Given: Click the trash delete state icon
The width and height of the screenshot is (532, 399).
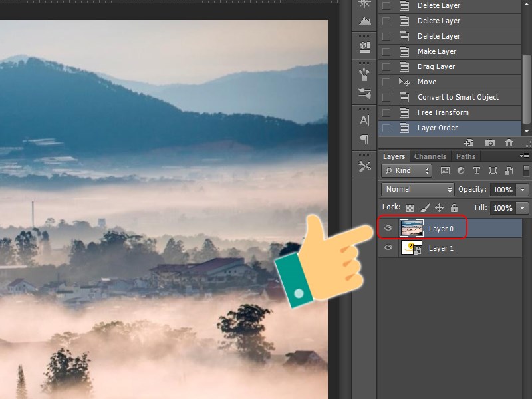Looking at the screenshot, I should [509, 143].
